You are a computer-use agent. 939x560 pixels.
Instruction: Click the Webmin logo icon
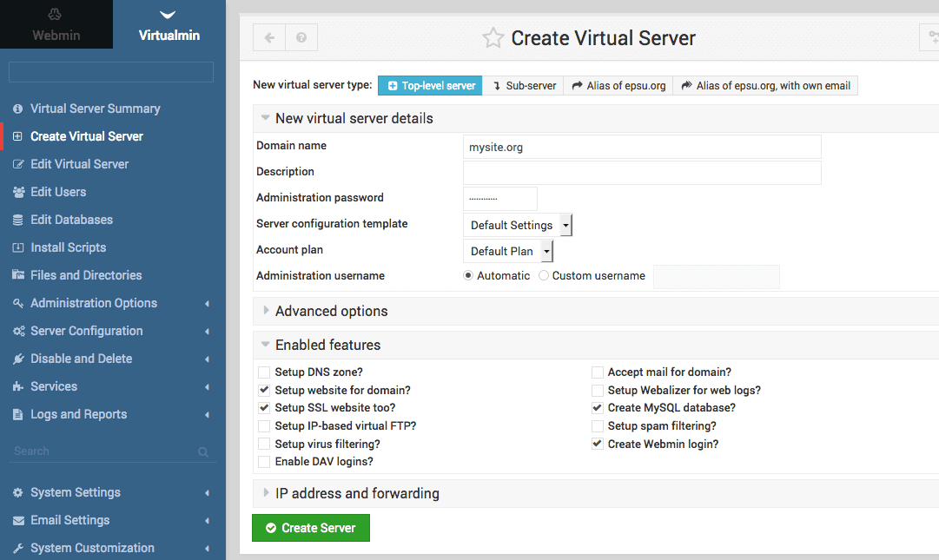(x=56, y=15)
